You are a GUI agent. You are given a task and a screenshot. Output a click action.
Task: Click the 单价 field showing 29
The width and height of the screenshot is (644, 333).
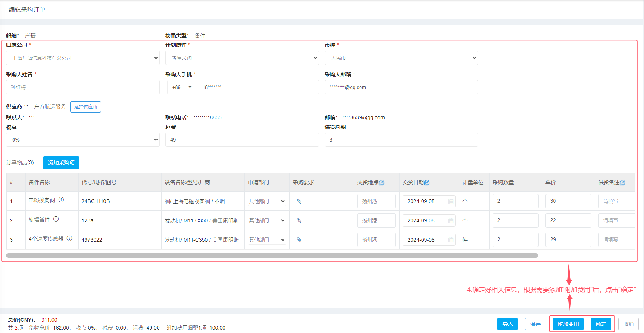click(x=568, y=240)
